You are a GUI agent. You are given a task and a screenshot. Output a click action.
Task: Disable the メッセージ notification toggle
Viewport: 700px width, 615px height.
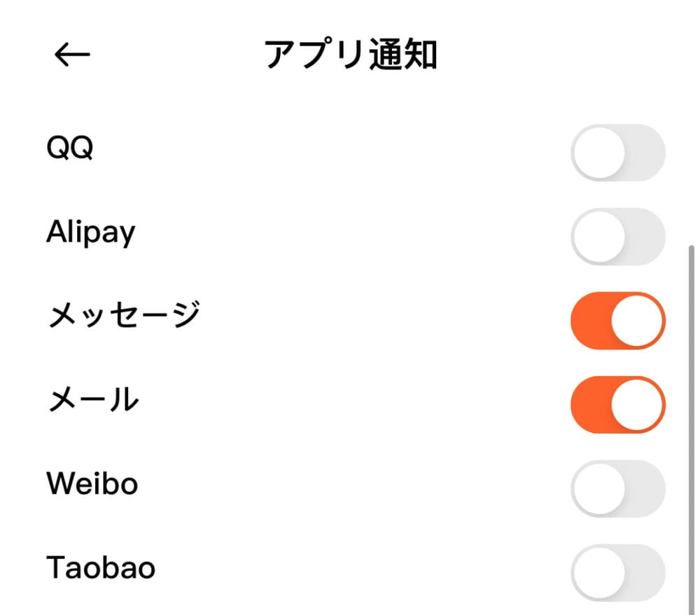point(617,321)
